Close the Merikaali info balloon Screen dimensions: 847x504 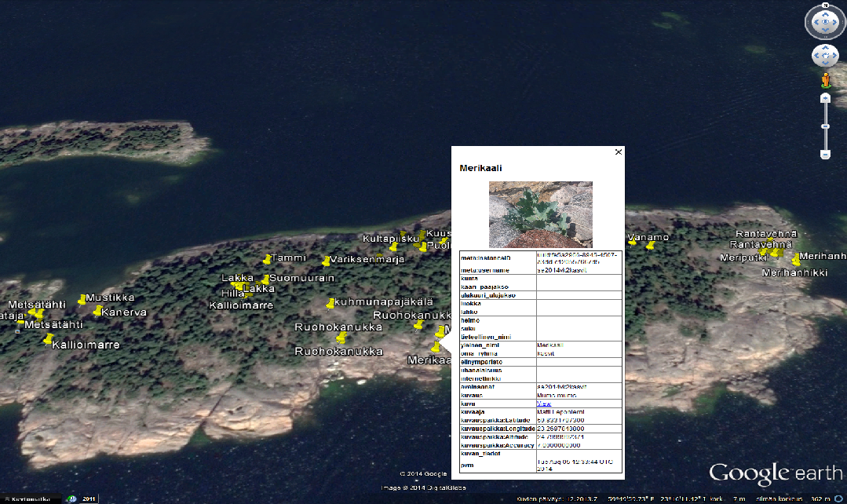click(619, 152)
